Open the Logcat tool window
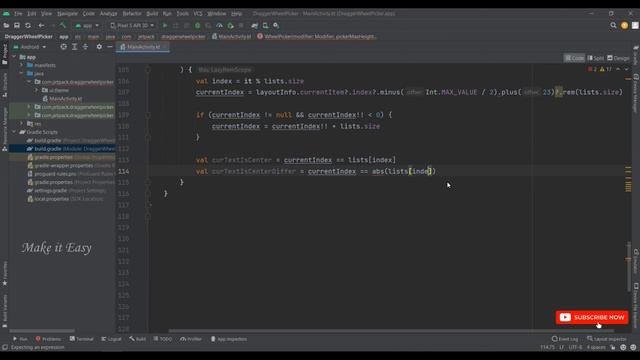This screenshot has width=640, height=360. tap(111, 339)
